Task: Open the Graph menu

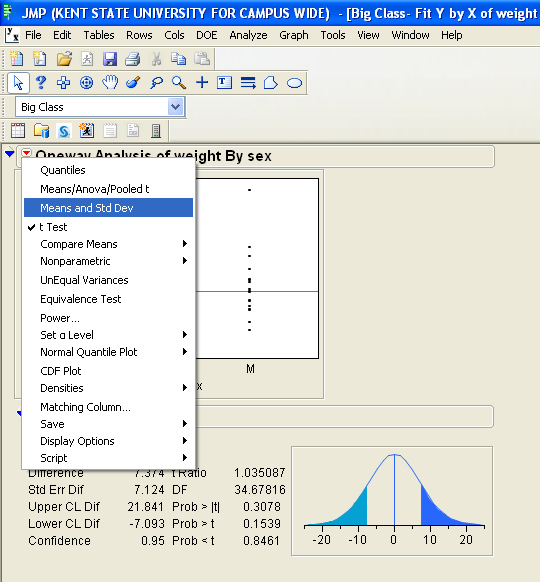Action: click(x=294, y=35)
